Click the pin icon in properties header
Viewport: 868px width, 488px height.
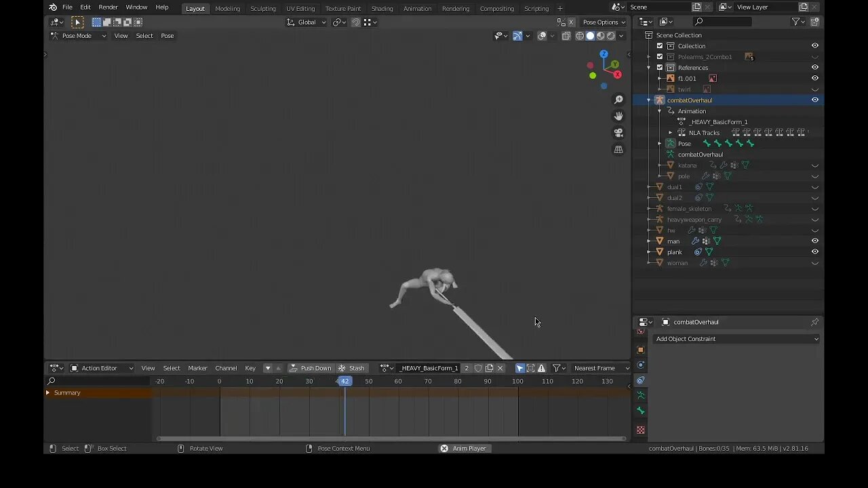[814, 322]
